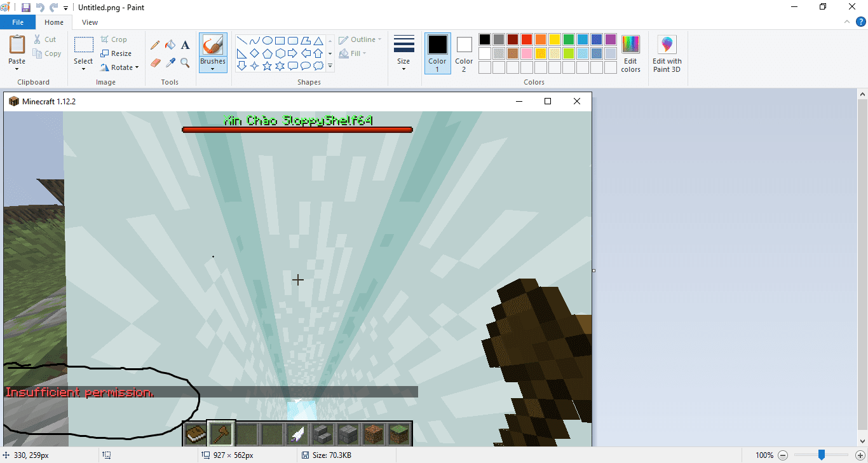Select the Eraser tool

[x=155, y=62]
